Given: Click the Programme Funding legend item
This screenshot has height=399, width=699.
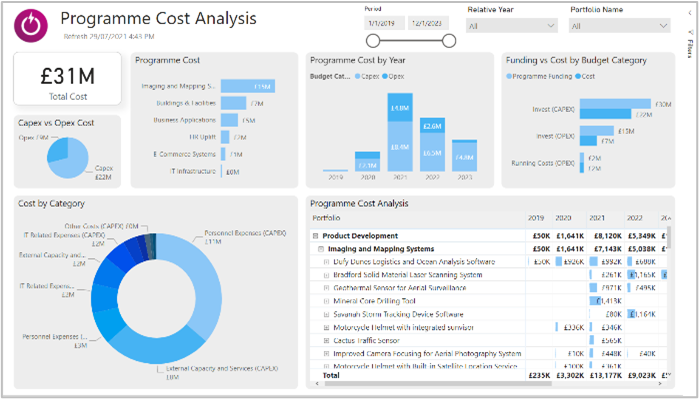Looking at the screenshot, I should (x=539, y=76).
